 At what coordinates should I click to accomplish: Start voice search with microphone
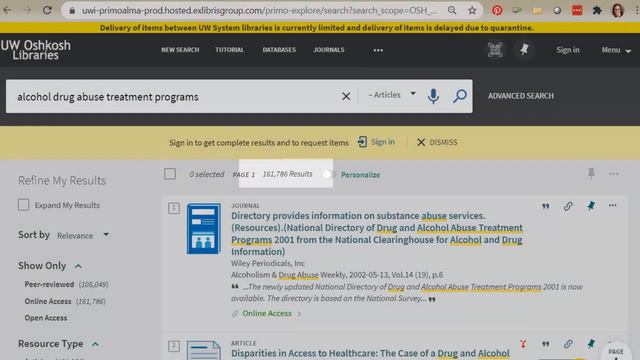[x=433, y=96]
